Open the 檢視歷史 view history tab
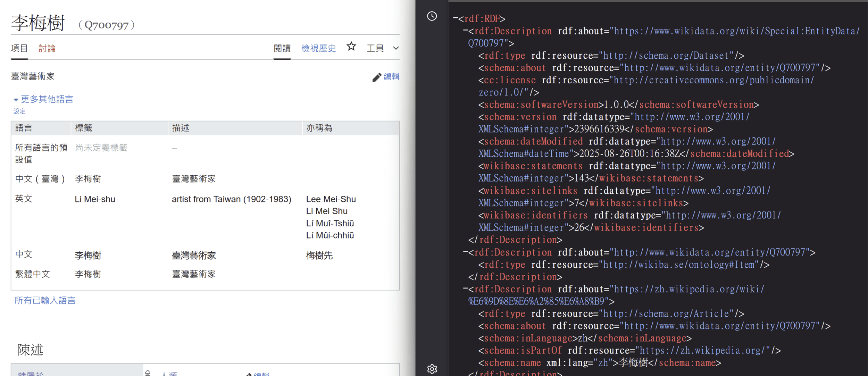The width and height of the screenshot is (868, 376). click(318, 48)
